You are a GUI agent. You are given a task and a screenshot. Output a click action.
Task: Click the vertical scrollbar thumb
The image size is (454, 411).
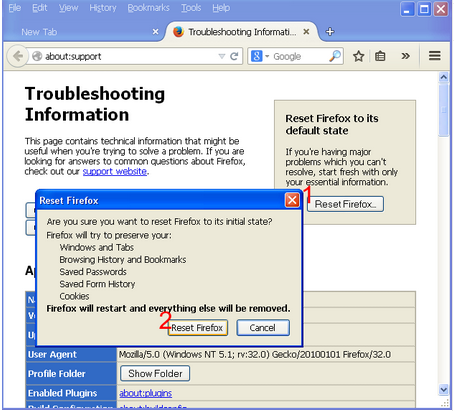pyautogui.click(x=443, y=110)
